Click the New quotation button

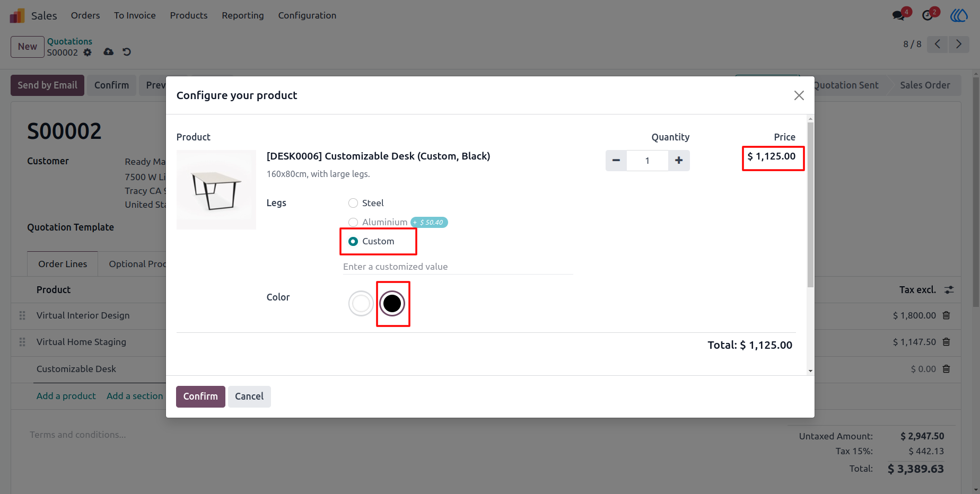point(28,47)
